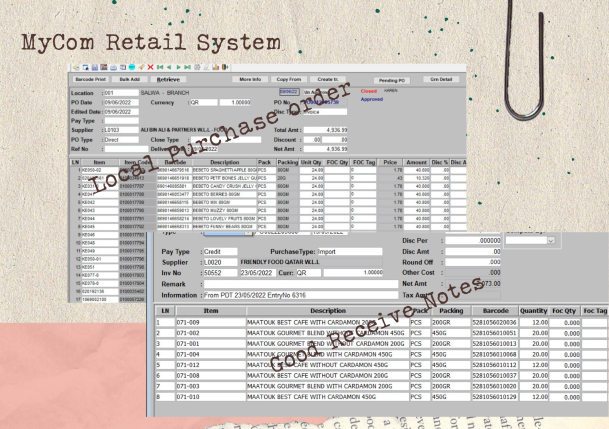This screenshot has width=609, height=429.
Task: Go to previous record green arrow
Action: (x=169, y=68)
